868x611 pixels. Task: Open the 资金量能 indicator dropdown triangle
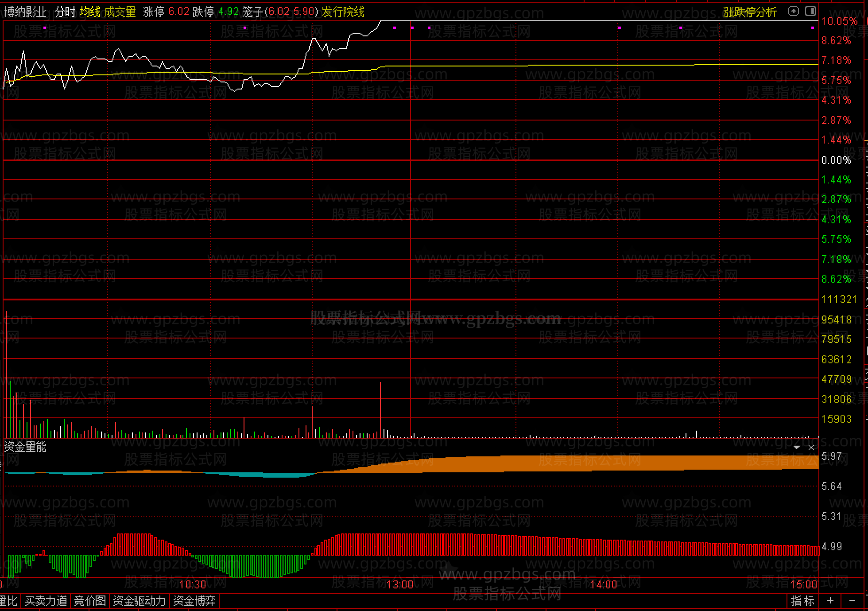tap(797, 448)
